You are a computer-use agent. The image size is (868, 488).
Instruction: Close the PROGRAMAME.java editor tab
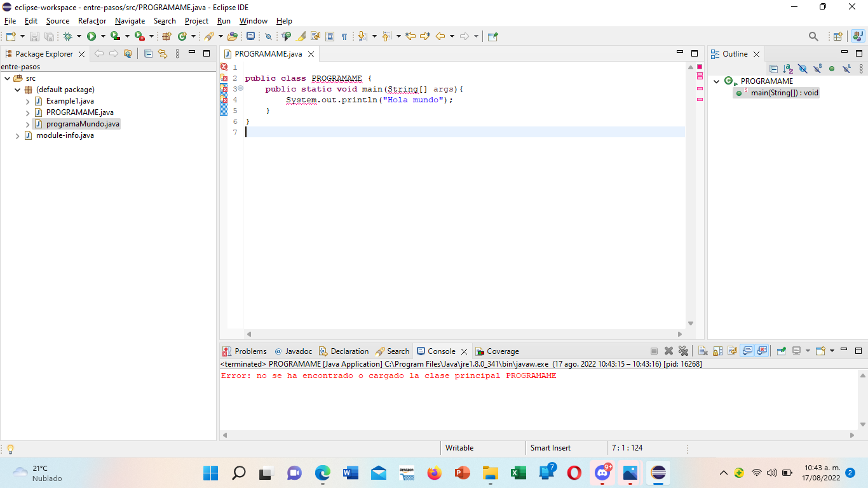(x=311, y=54)
